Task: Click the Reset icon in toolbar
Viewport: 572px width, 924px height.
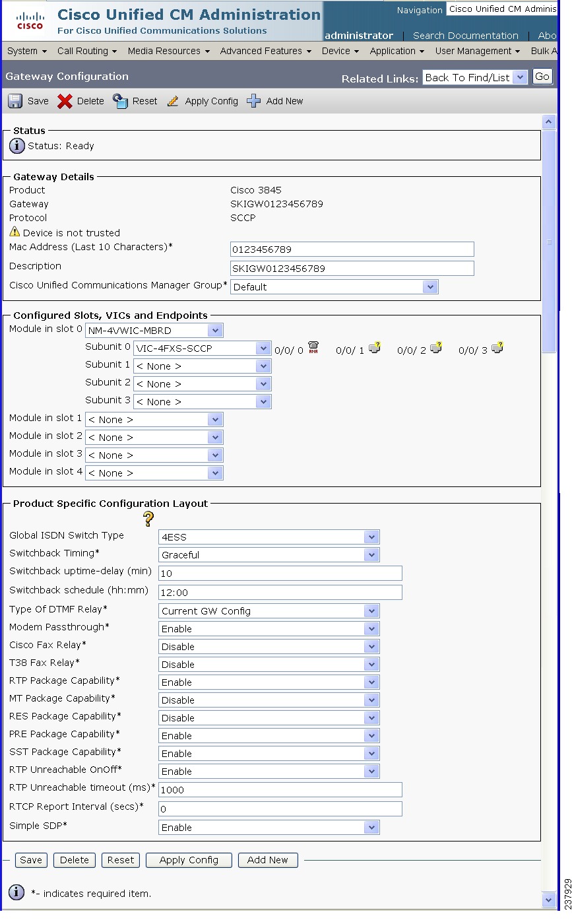Action: click(120, 101)
